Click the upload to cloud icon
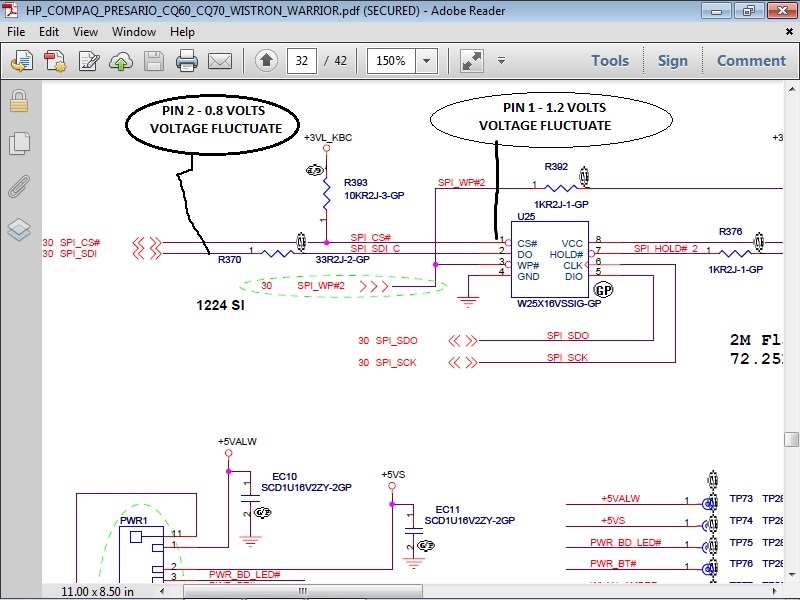This screenshot has height=600, width=800. 121,61
